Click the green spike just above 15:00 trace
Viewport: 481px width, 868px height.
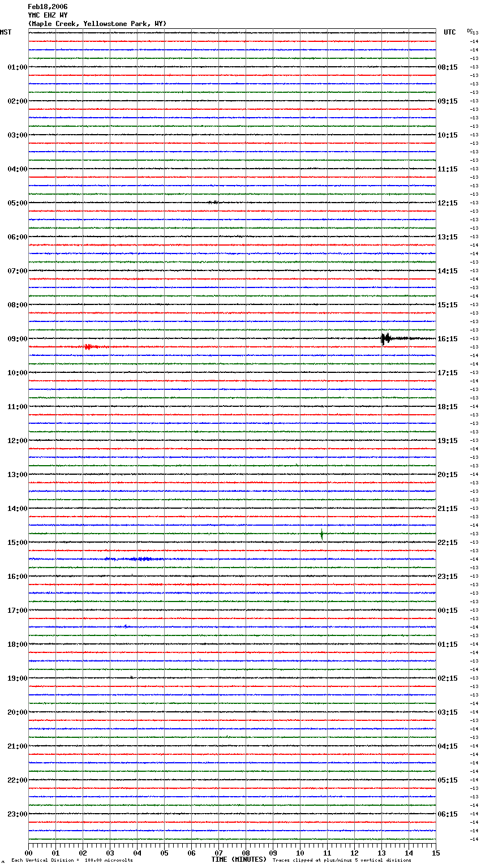click(x=321, y=534)
